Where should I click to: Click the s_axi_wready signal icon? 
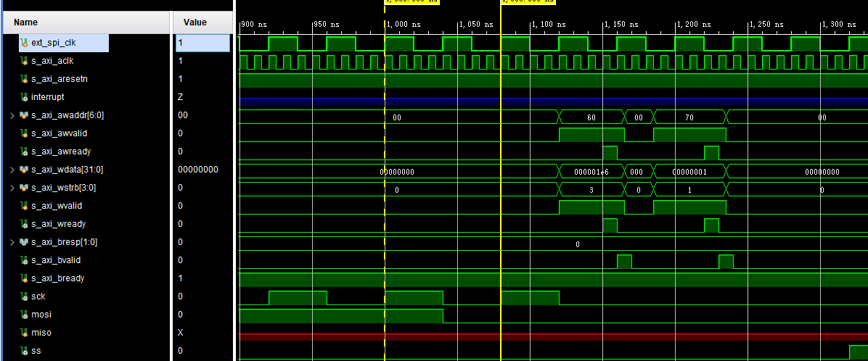[x=24, y=224]
